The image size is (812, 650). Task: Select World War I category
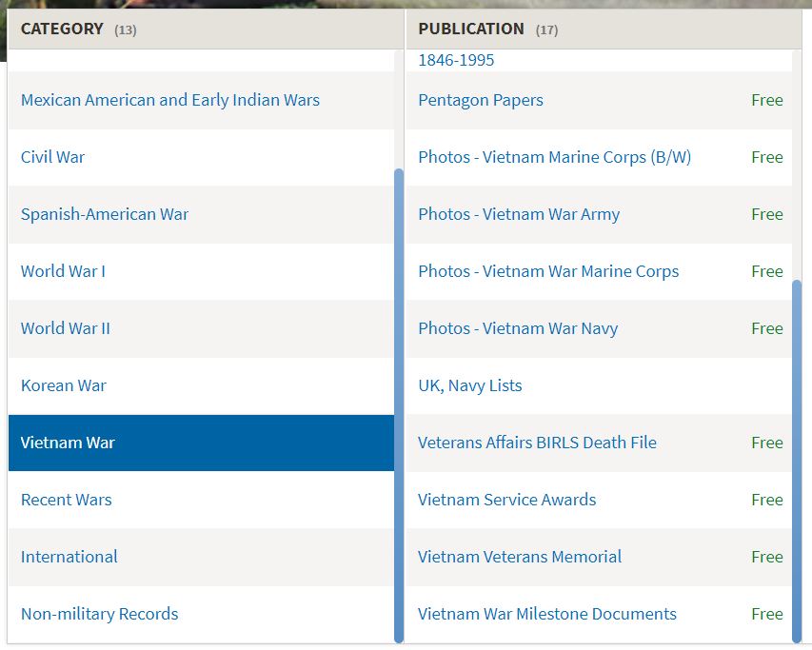coord(63,271)
